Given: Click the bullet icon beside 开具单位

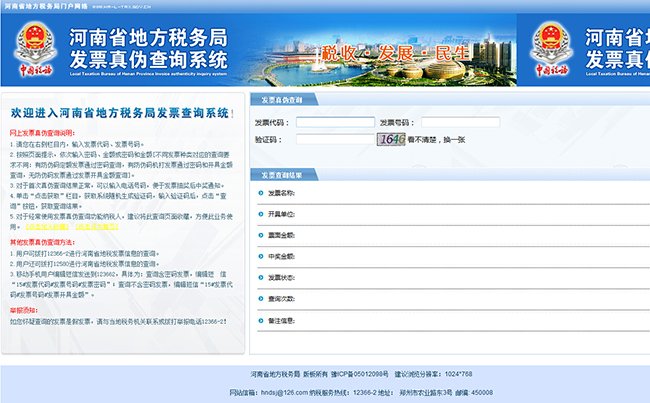Looking at the screenshot, I should coord(261,214).
